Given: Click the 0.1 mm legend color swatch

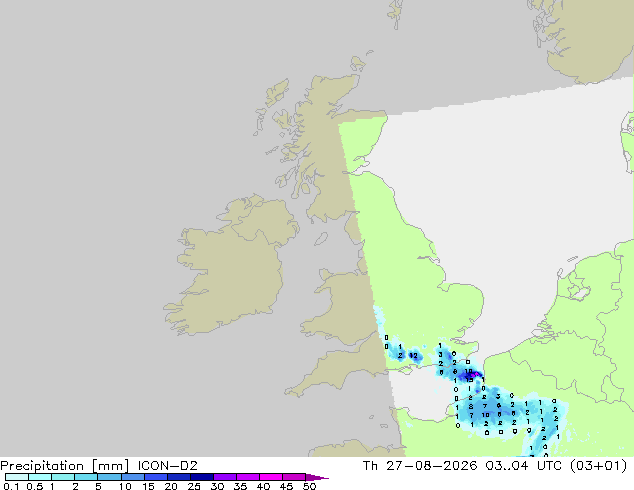Looking at the screenshot, I should click(x=17, y=477).
